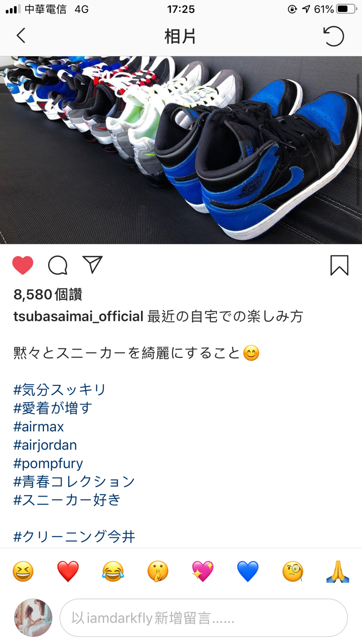
Task: Insert the praying hands emoji
Action: (338, 571)
